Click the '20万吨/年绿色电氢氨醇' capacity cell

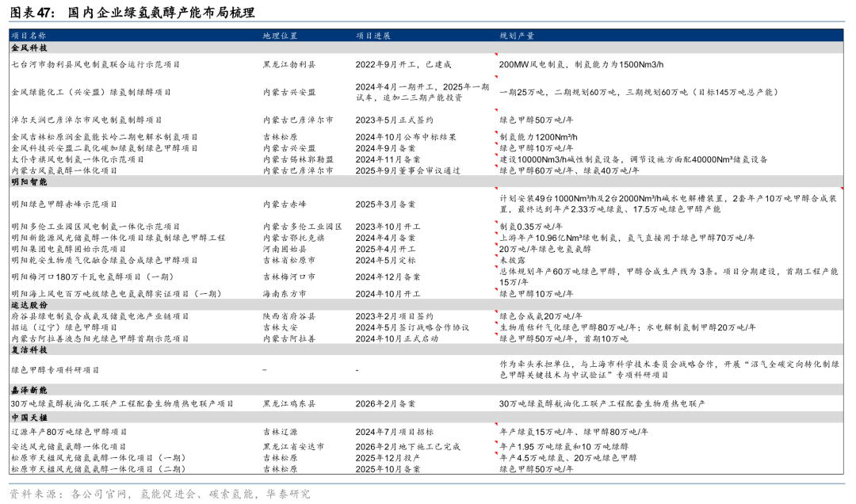(545, 249)
